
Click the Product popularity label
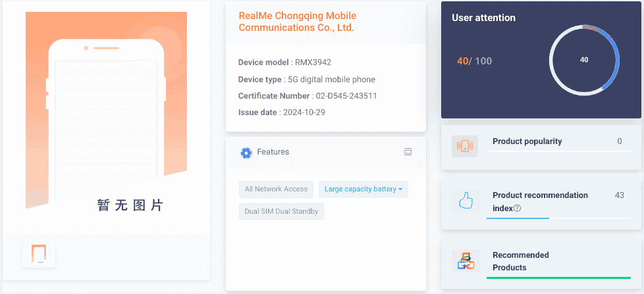tap(527, 141)
